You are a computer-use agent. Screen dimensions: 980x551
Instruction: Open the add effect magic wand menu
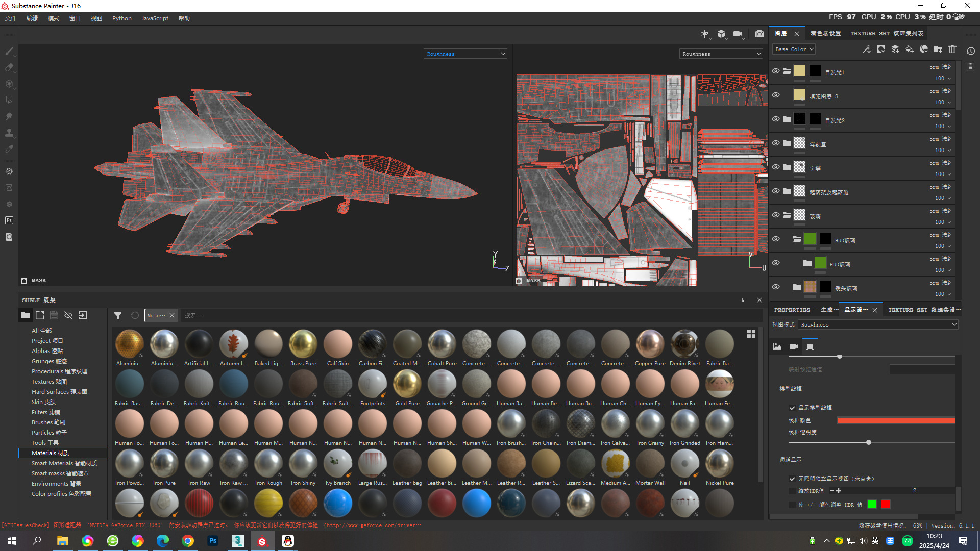(866, 49)
